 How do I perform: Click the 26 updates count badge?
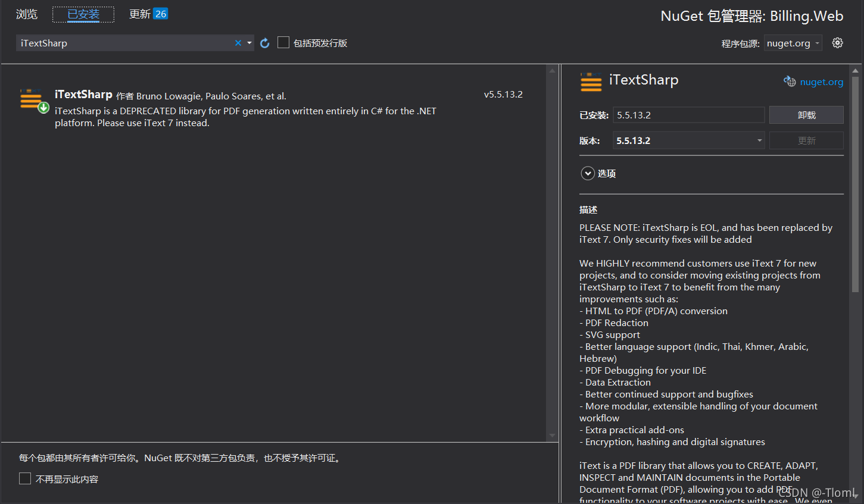tap(161, 14)
